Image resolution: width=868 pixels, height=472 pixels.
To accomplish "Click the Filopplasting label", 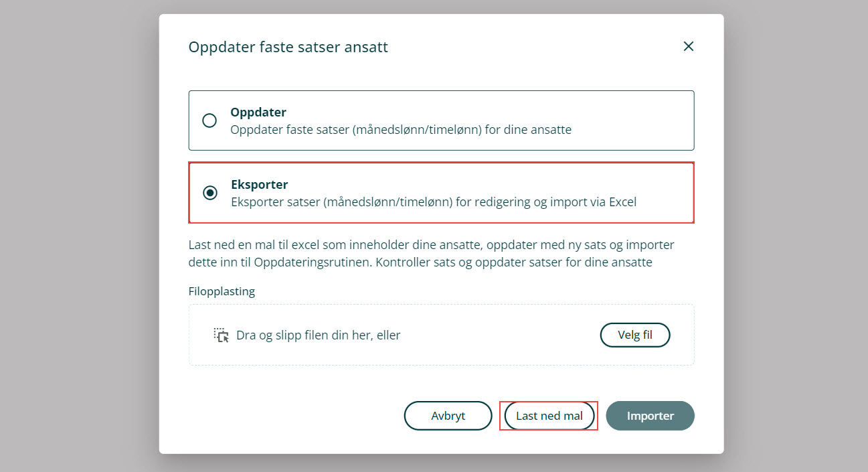I will [222, 291].
